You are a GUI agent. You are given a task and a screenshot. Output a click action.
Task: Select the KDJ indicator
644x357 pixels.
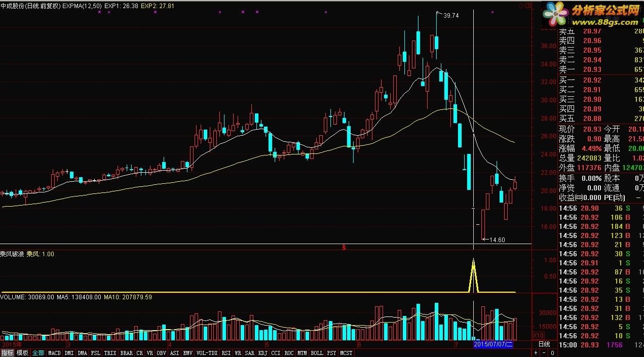click(263, 353)
